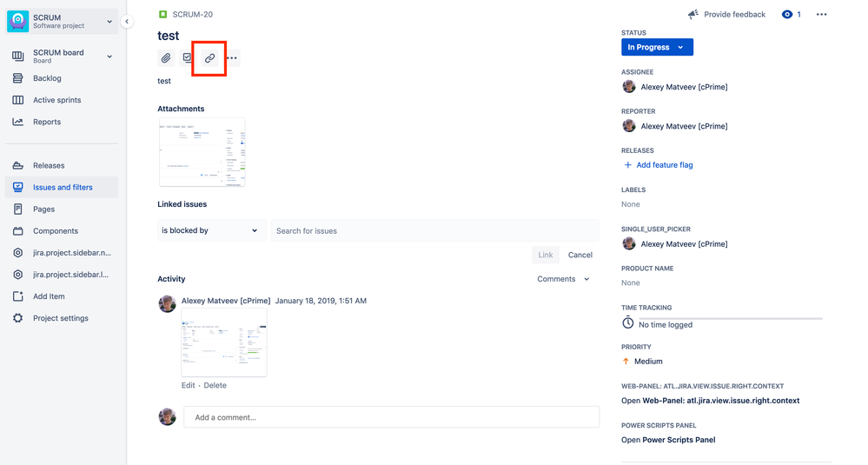Click the SCRUM-20 issue type icon
The image size is (868, 465).
pos(162,15)
